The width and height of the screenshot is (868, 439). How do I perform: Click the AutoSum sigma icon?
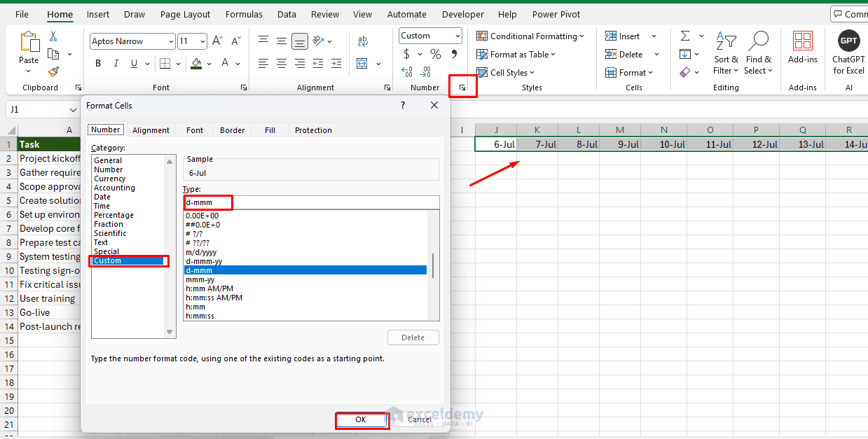pos(685,36)
